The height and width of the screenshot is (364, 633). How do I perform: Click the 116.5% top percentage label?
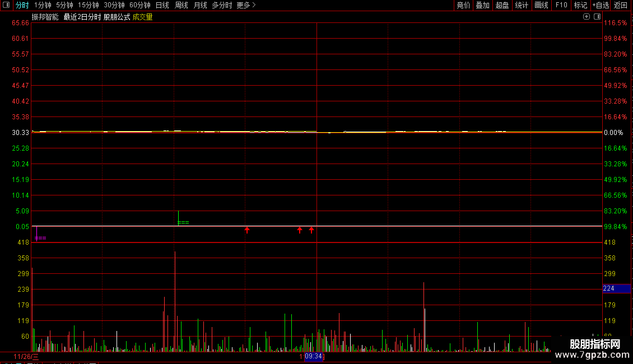616,23
